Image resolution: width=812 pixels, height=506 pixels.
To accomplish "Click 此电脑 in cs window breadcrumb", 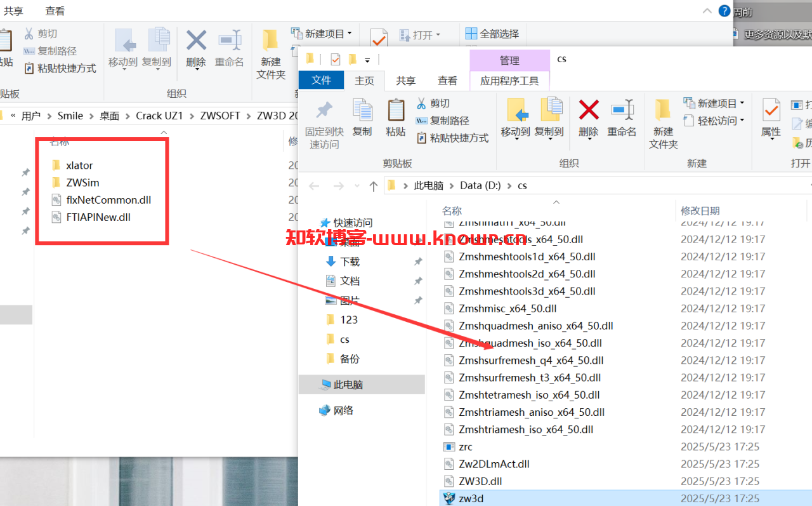I will [429, 185].
